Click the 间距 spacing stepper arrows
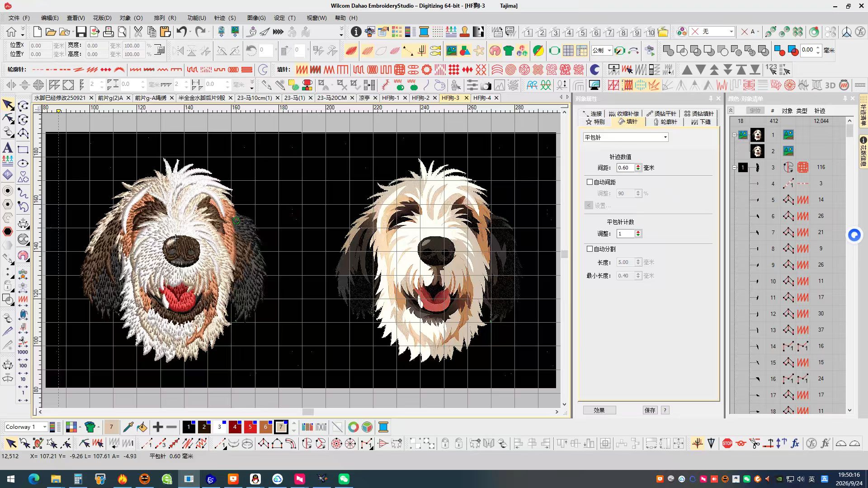Screen dimensions: 868x488 (638, 168)
